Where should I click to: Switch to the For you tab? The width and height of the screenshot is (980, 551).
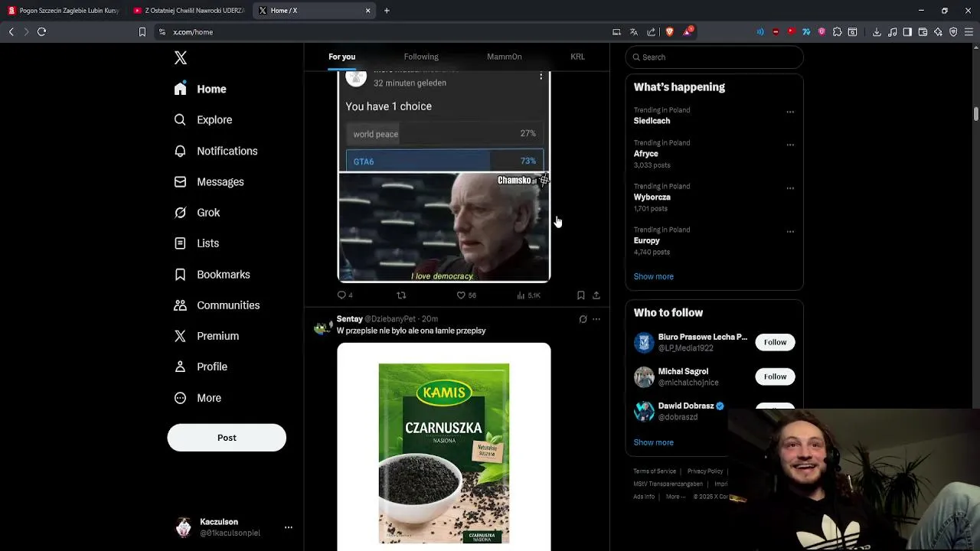(x=341, y=57)
